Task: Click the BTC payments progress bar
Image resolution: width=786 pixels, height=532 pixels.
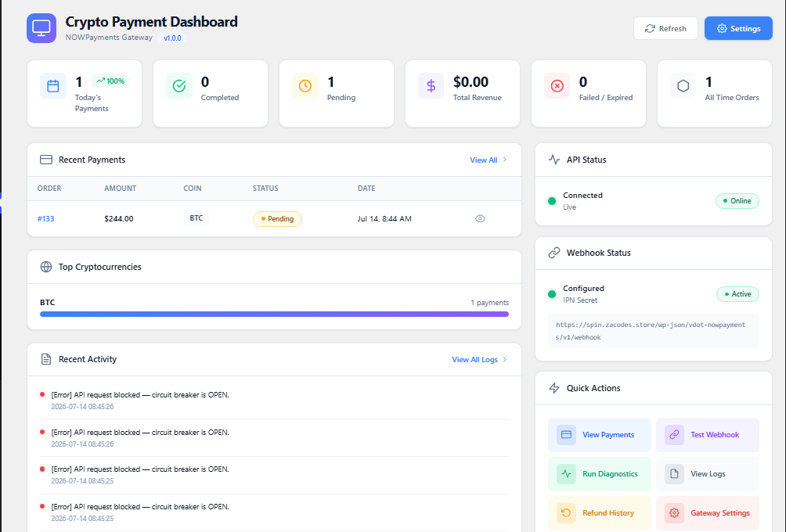Action: click(274, 314)
